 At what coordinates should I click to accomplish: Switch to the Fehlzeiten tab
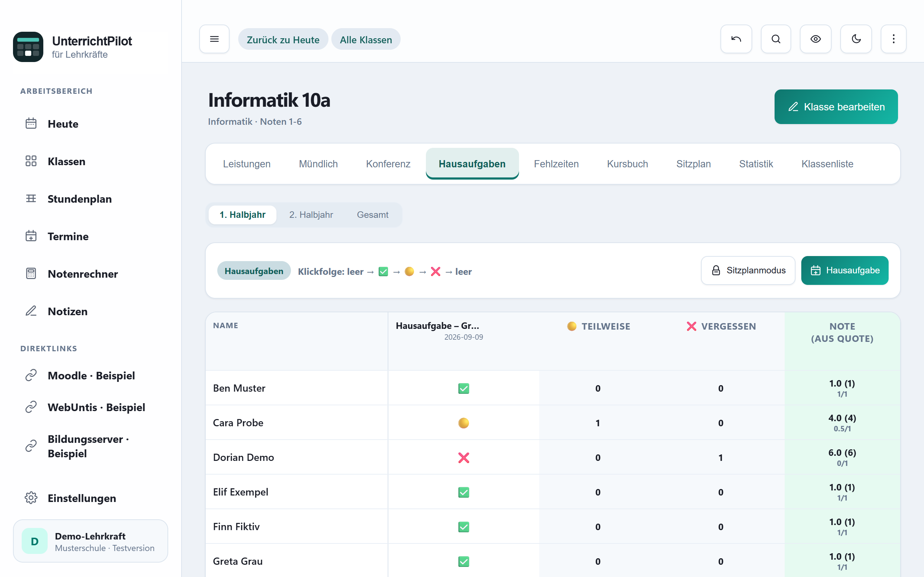[x=556, y=164]
